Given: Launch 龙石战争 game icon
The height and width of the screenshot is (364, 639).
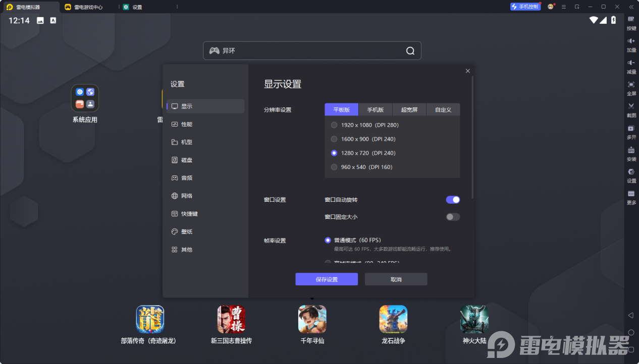Looking at the screenshot, I should pyautogui.click(x=393, y=319).
